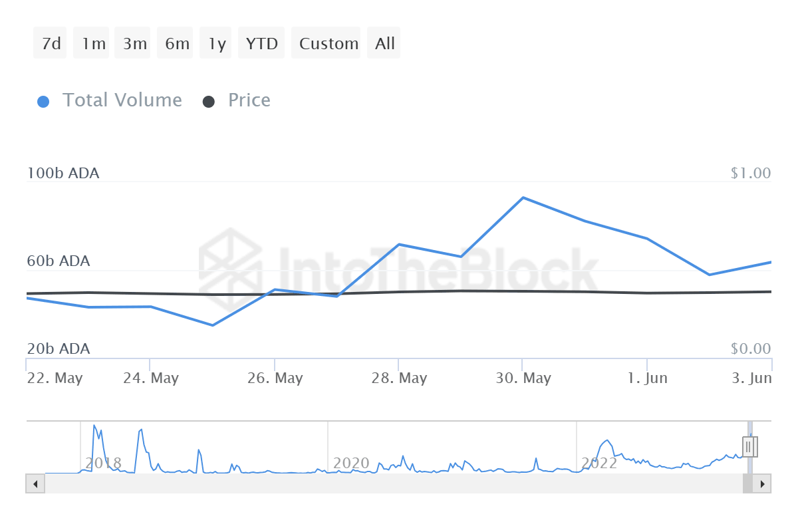Open the Custom date range picker
The image size is (798, 532).
coord(329,43)
